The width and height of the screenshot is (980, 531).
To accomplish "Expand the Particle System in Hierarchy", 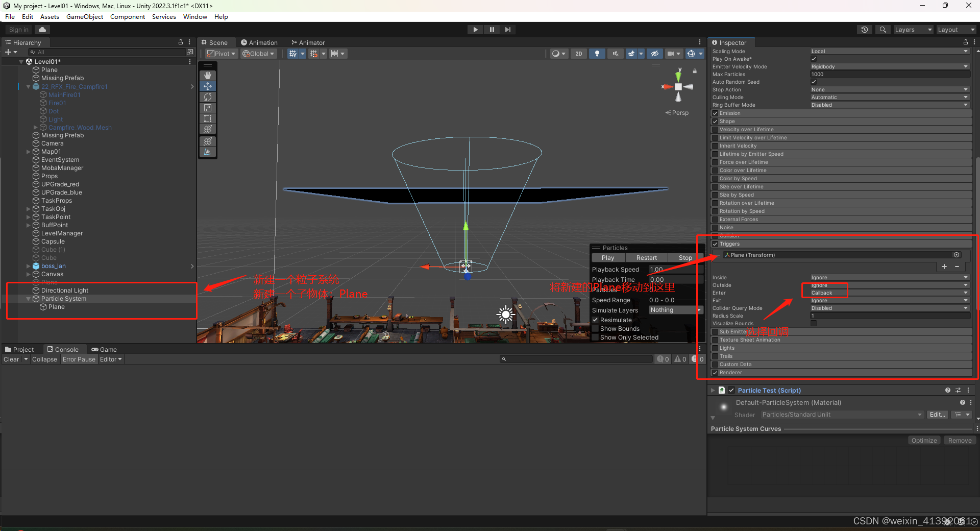I will [28, 298].
